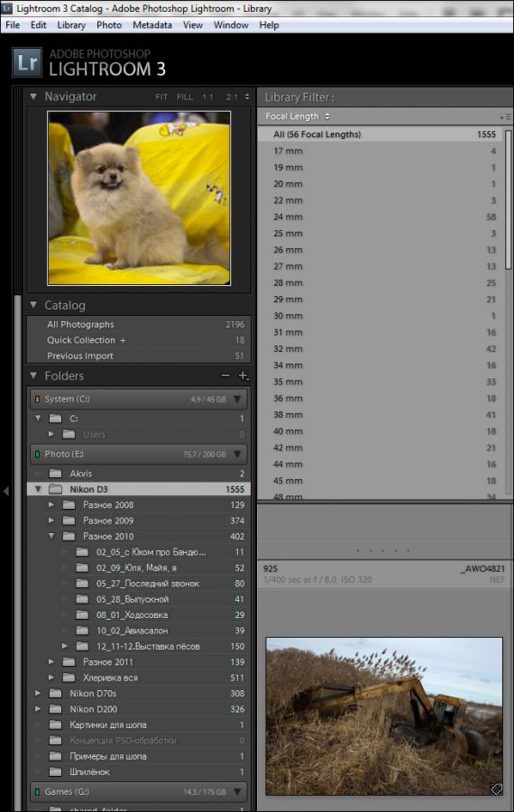Viewport: 514px width, 812px height.
Task: Expand the Разное 2009 folder
Action: [51, 521]
